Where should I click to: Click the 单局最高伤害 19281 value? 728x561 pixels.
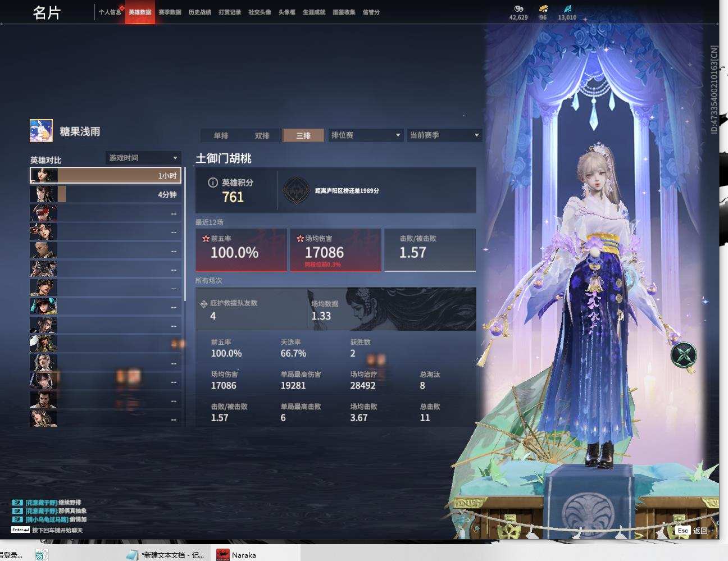[293, 386]
